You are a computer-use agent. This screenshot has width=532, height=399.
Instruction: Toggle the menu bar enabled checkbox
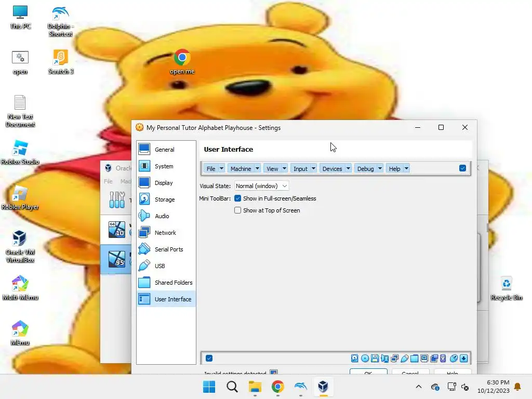[462, 168]
